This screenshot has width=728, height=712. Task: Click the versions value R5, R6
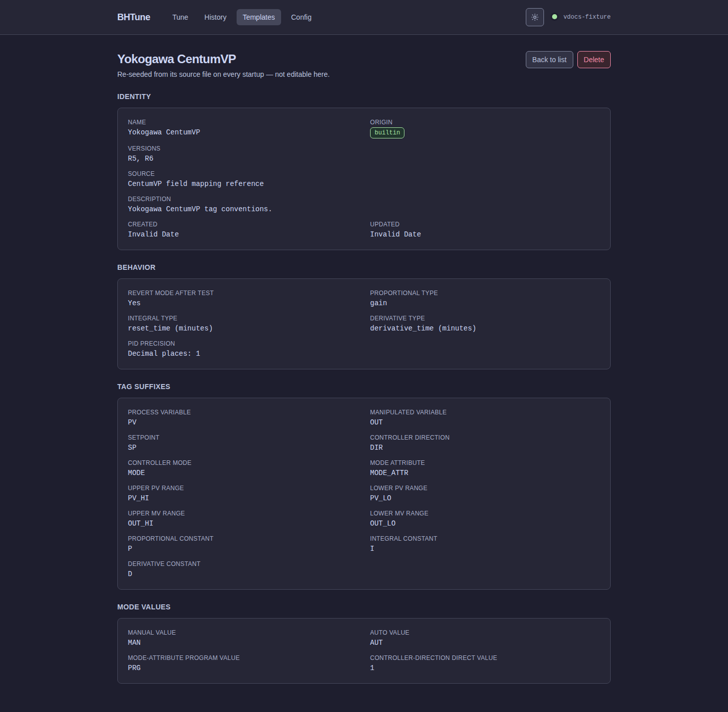(x=141, y=159)
